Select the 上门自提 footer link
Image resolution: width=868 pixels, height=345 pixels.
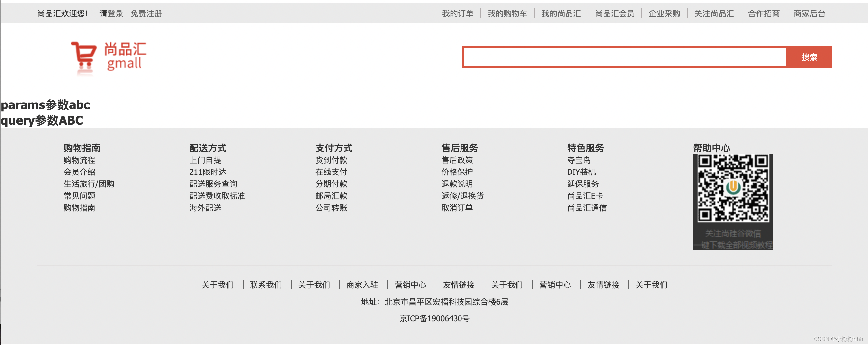click(205, 160)
